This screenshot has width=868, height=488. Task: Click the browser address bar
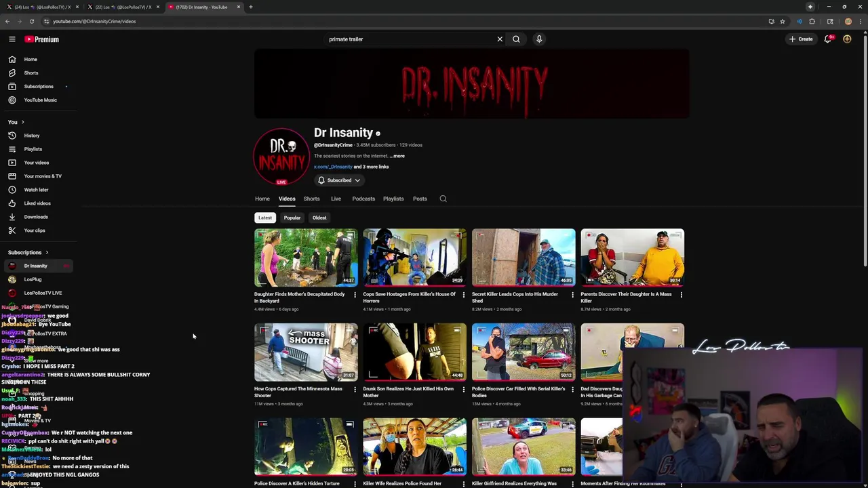[407, 21]
